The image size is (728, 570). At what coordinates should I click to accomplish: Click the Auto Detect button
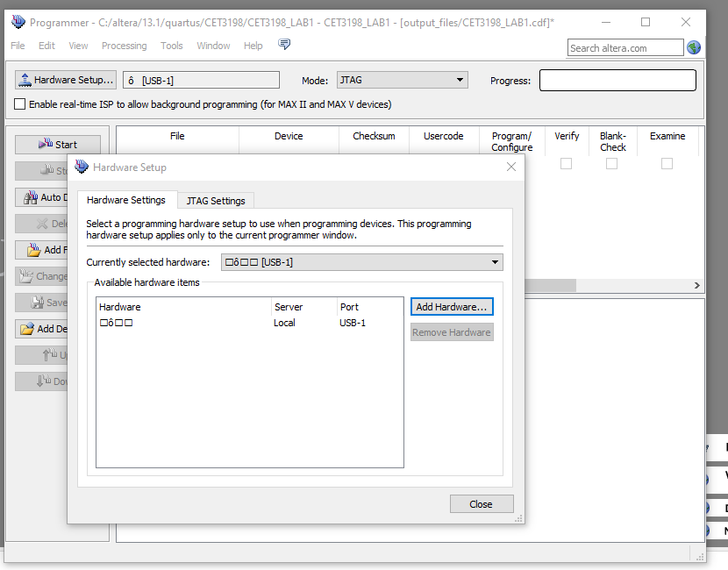coord(42,197)
